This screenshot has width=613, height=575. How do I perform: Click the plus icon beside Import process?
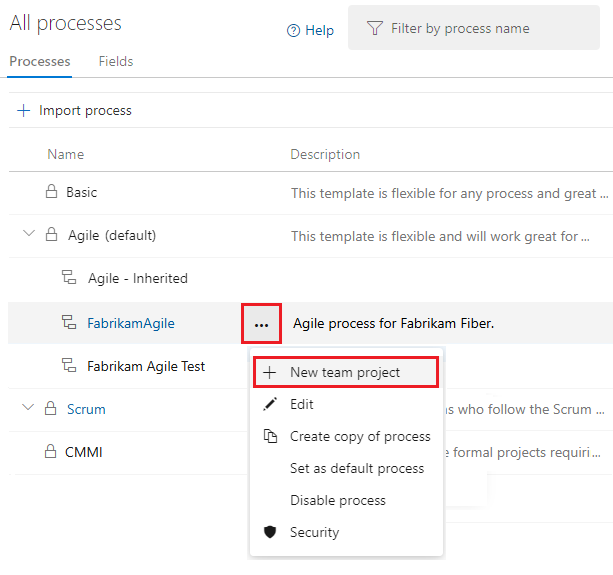(x=24, y=111)
